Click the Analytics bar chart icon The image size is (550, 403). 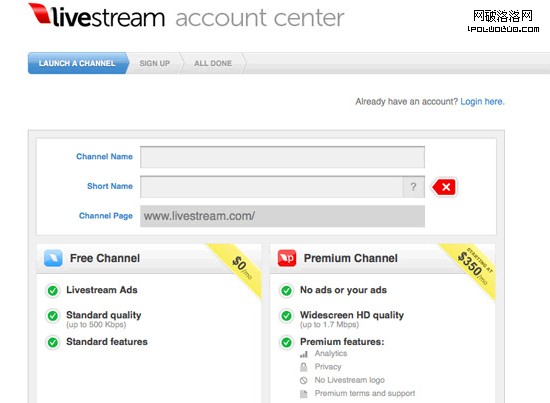[304, 354]
